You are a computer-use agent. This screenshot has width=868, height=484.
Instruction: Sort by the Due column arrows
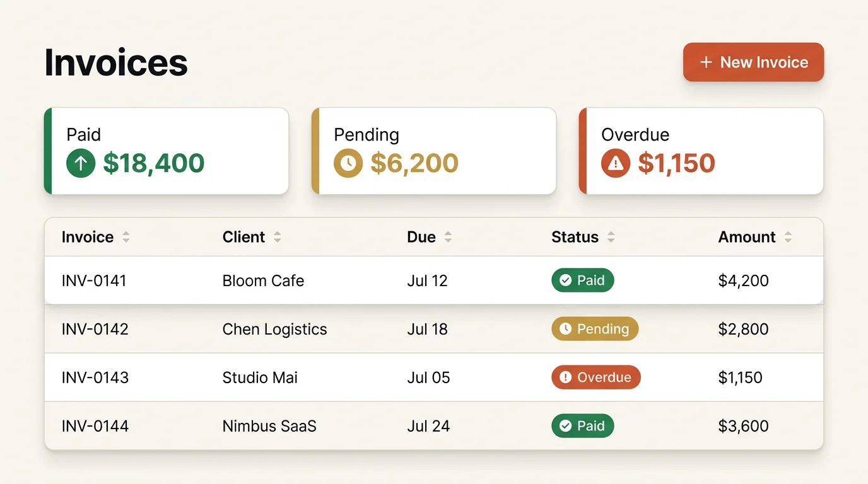[x=448, y=237]
